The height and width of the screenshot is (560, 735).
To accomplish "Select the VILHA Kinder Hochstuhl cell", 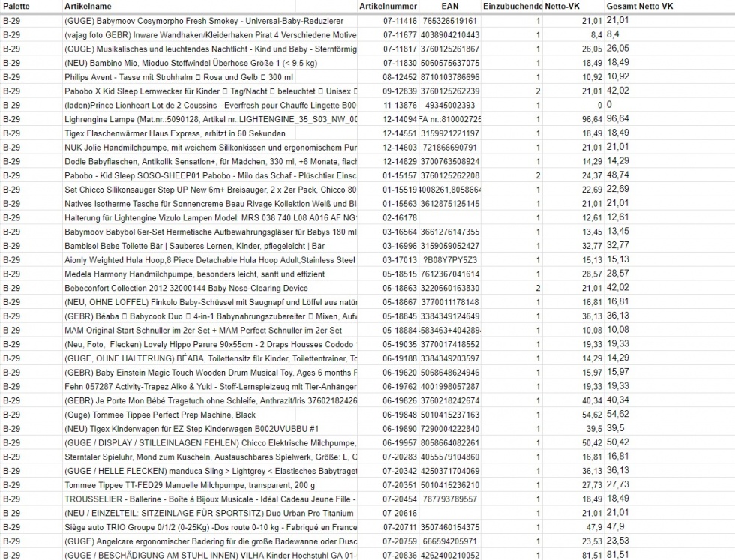I will (211, 556).
